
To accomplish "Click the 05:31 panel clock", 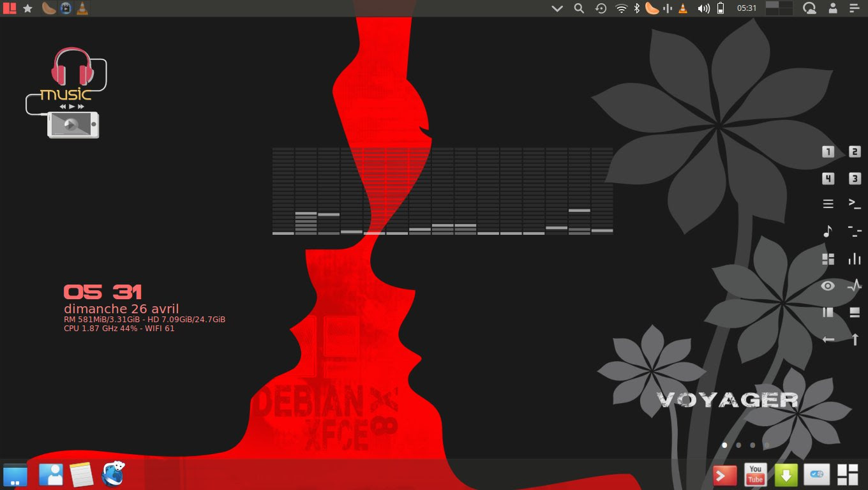I will 747,8.
